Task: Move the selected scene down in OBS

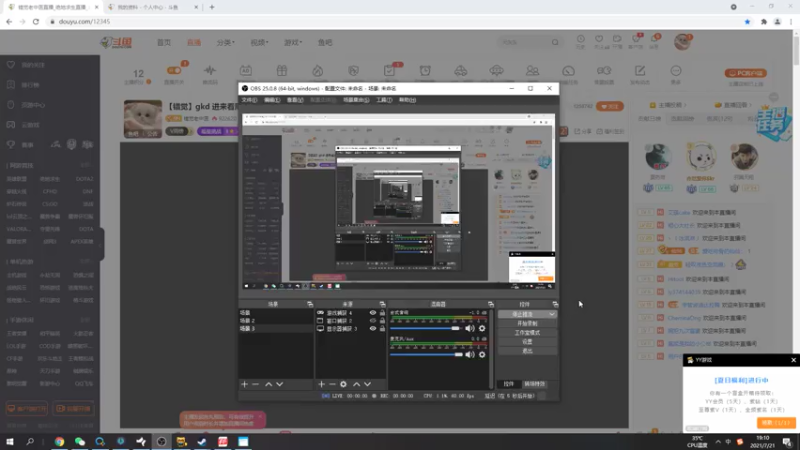Action: coord(280,384)
